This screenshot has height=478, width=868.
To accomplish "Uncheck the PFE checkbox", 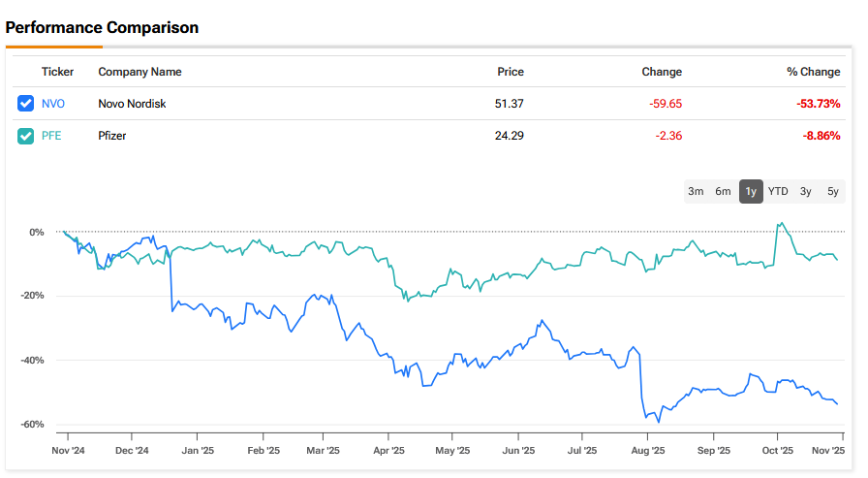I will coord(26,136).
